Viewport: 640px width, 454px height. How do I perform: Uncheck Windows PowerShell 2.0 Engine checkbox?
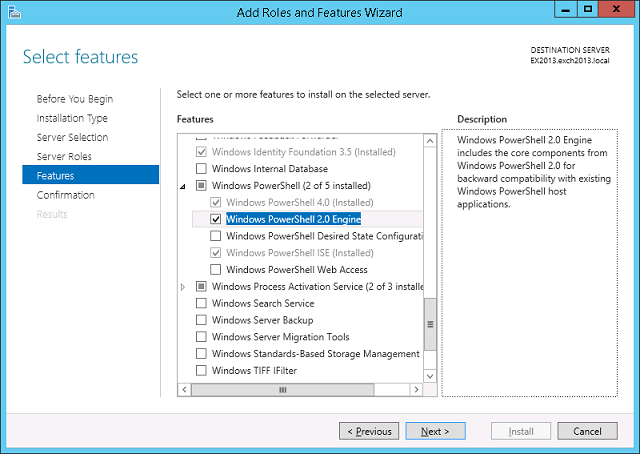coord(216,219)
